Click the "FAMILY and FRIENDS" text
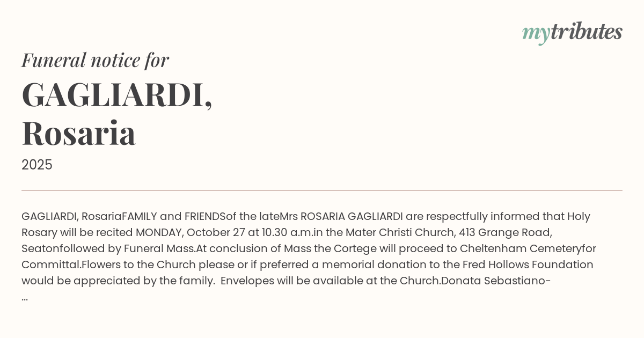The height and width of the screenshot is (338, 644). point(174,216)
